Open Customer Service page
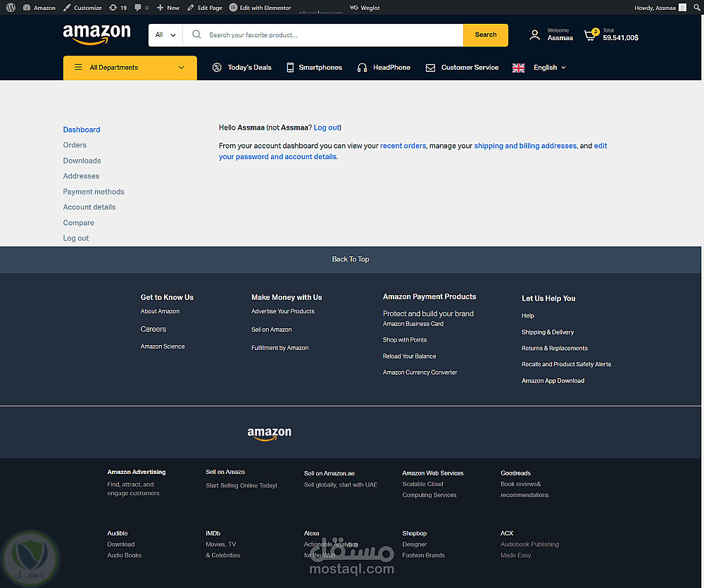This screenshot has height=588, width=704. pos(470,68)
